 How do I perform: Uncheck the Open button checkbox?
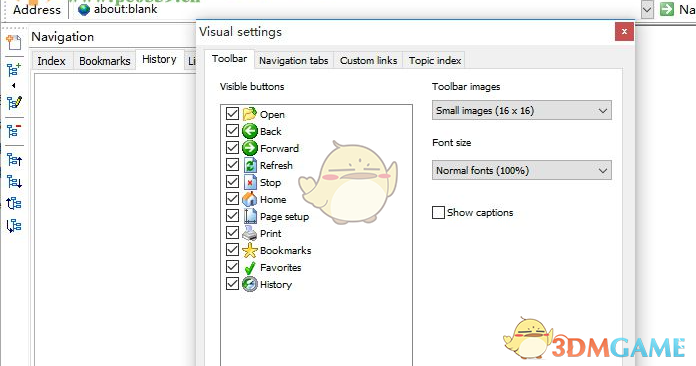point(232,114)
